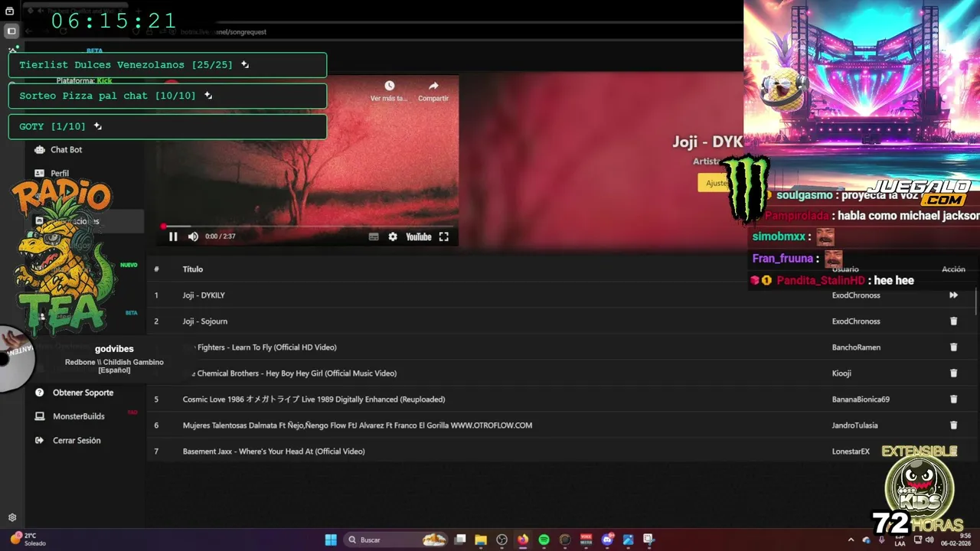Click the Ver más tarde clock icon

pos(389,86)
